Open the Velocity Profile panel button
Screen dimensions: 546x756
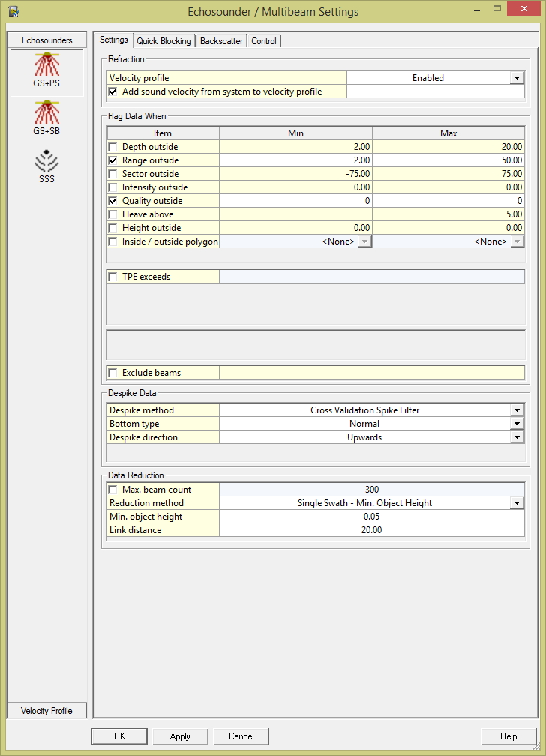pos(46,710)
